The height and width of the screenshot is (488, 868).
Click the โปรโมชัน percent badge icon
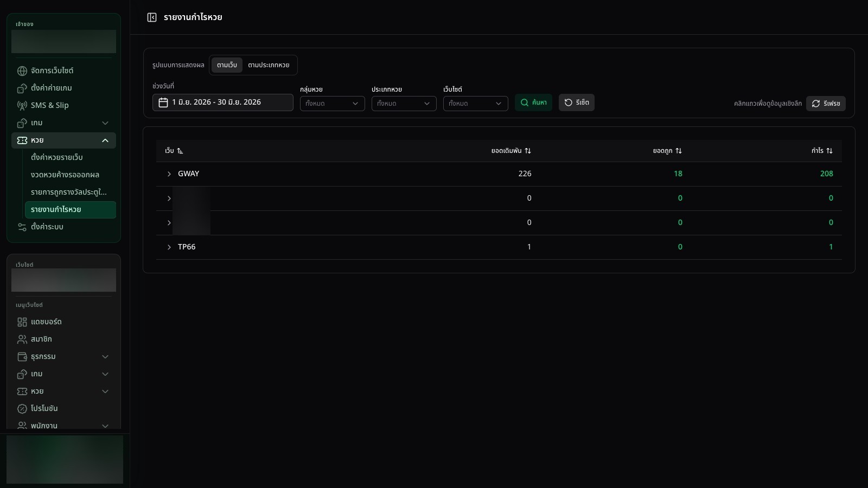(22, 409)
